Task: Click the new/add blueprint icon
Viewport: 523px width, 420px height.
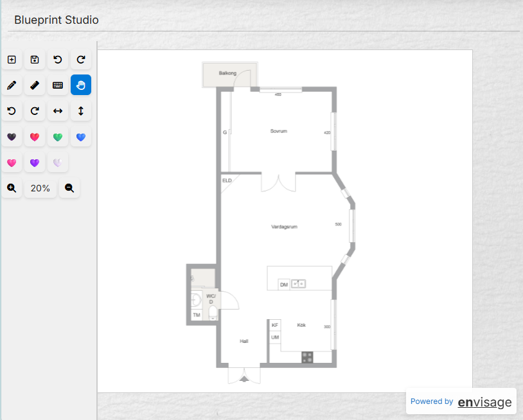Action: [12, 60]
